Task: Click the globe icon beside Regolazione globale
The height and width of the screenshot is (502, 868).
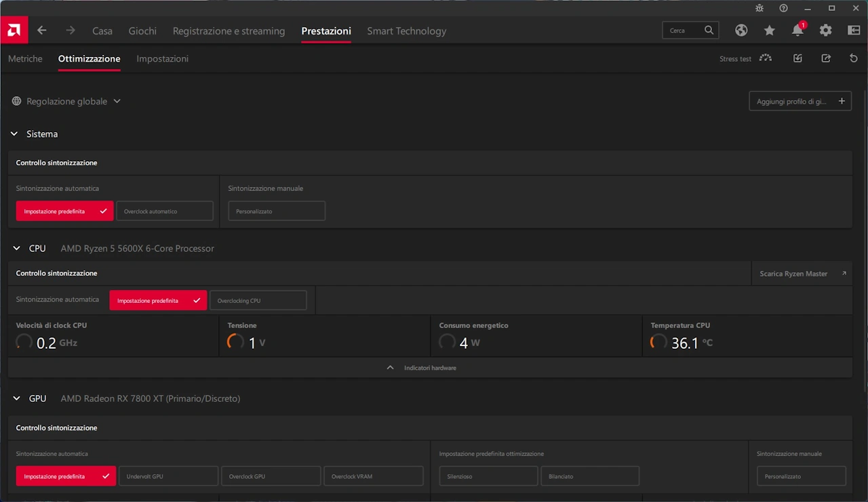Action: tap(16, 101)
